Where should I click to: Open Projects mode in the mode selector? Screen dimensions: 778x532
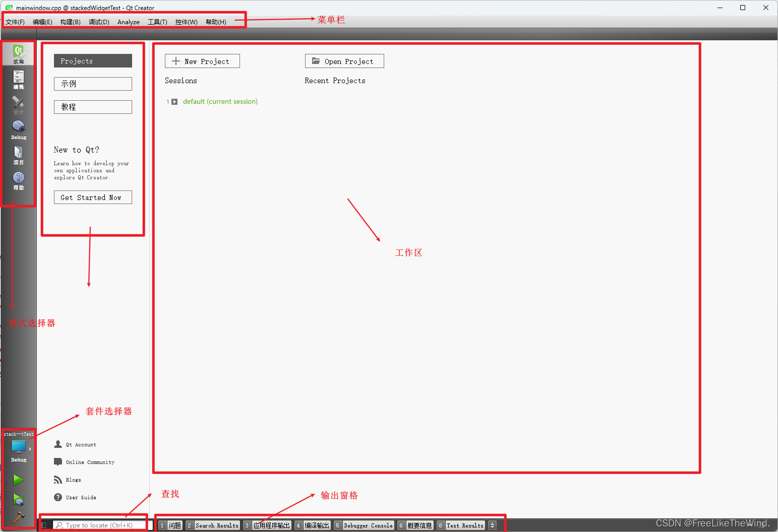click(19, 155)
